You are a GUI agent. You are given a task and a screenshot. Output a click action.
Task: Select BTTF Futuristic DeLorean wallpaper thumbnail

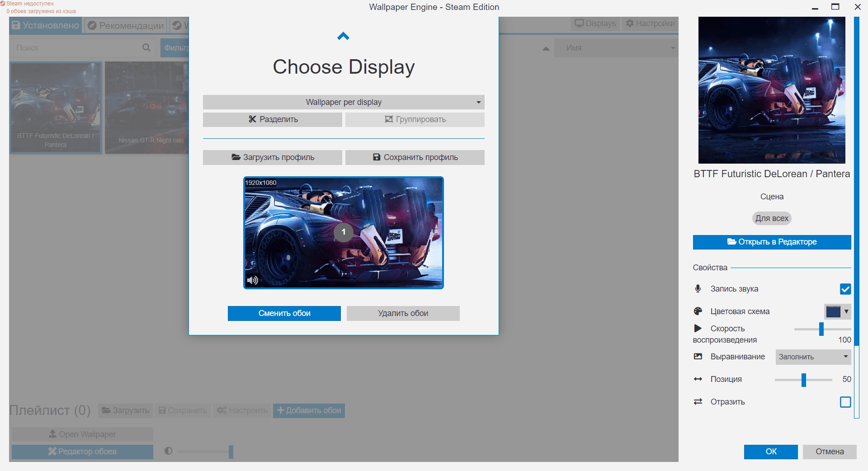[x=56, y=108]
